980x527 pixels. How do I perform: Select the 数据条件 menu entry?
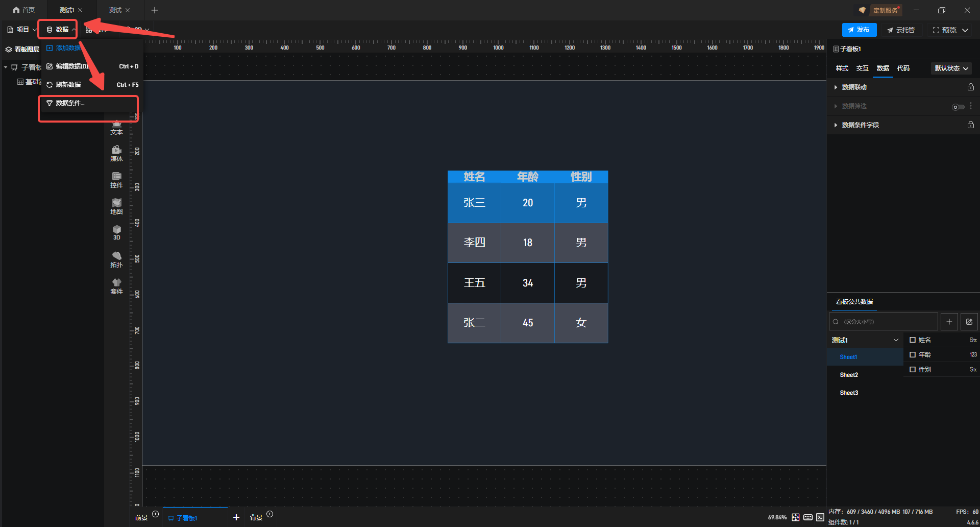pyautogui.click(x=70, y=103)
